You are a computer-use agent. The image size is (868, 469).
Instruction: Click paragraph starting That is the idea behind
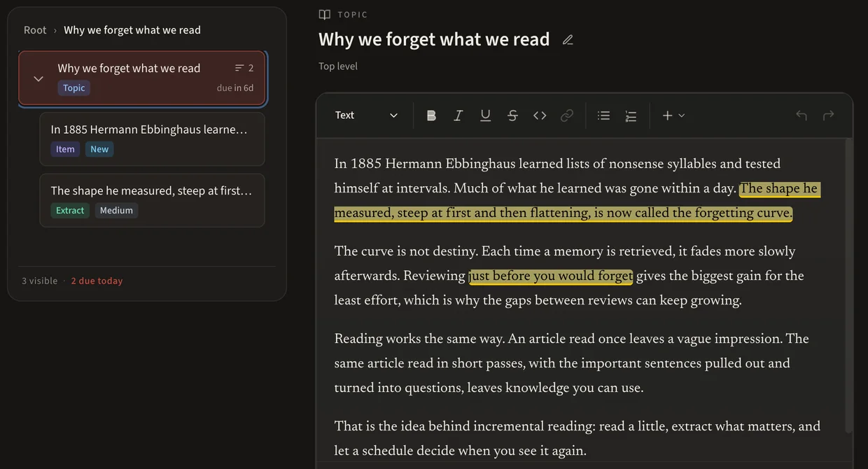point(577,438)
